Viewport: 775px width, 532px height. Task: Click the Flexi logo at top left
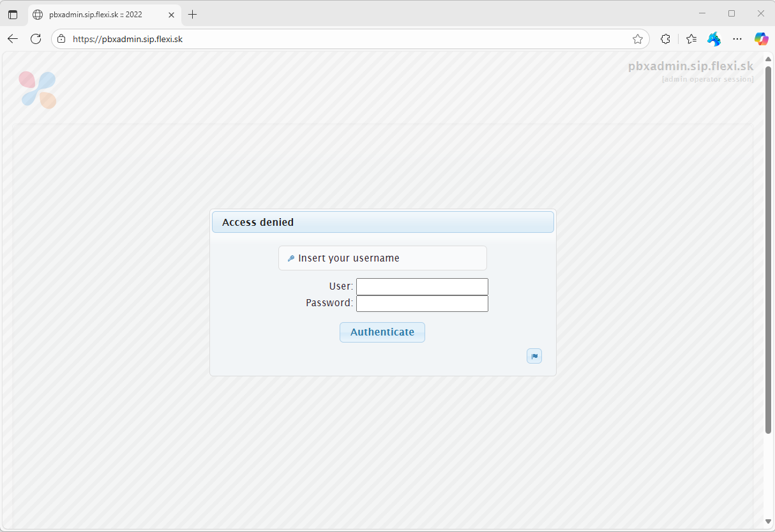click(38, 90)
